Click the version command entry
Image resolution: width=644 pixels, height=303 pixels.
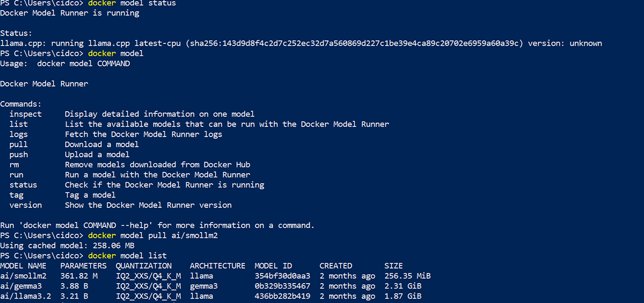point(25,205)
